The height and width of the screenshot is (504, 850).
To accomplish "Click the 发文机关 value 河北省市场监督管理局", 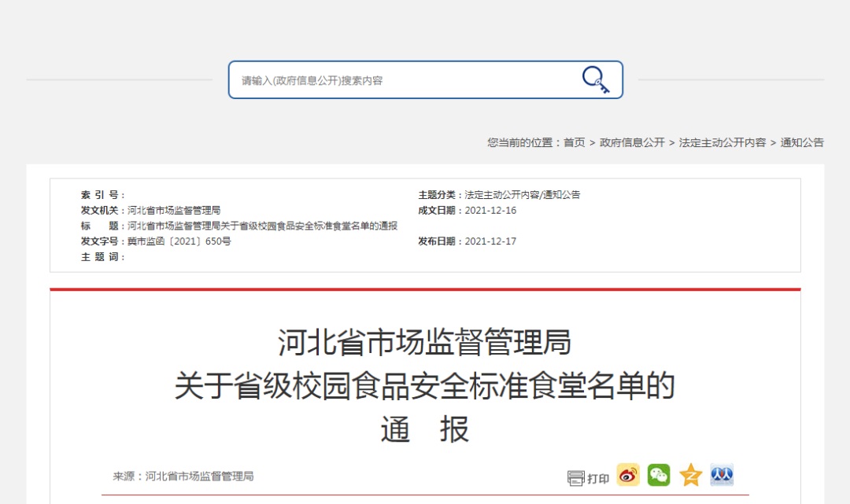I will pyautogui.click(x=173, y=210).
